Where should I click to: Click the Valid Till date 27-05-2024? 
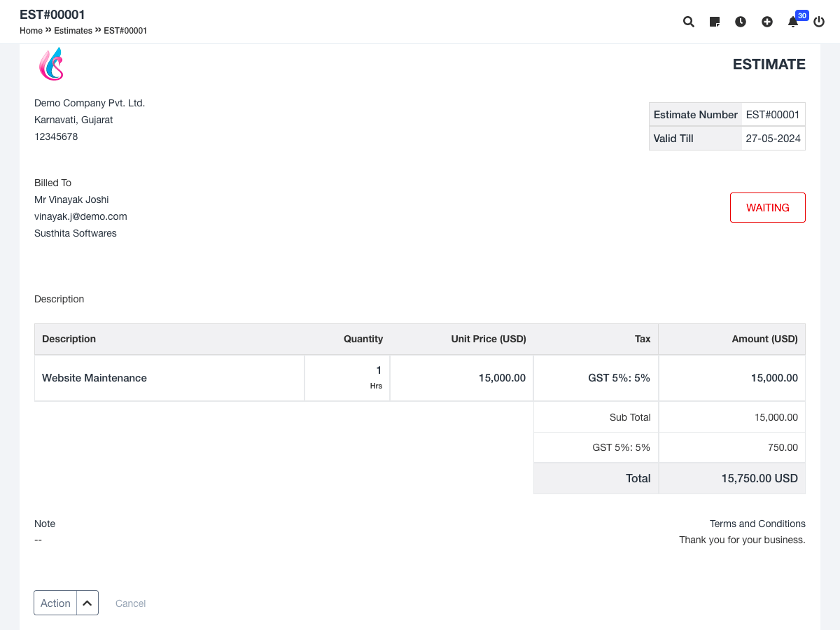[x=773, y=139]
